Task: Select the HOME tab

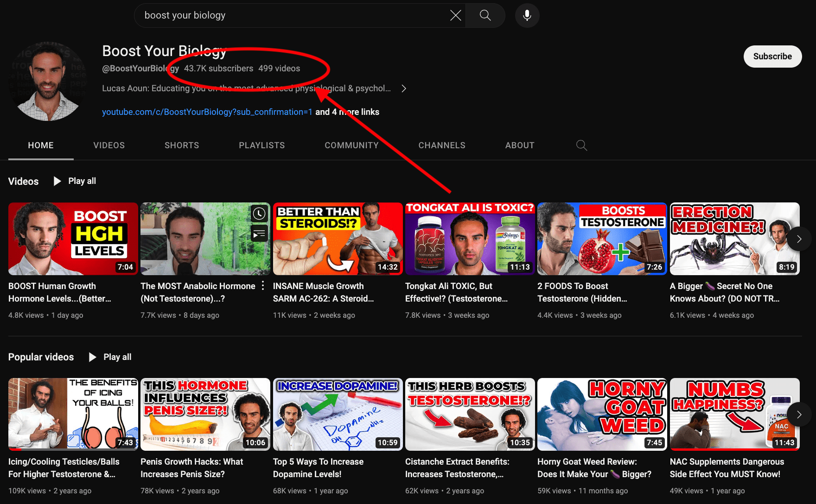Action: pyautogui.click(x=41, y=145)
